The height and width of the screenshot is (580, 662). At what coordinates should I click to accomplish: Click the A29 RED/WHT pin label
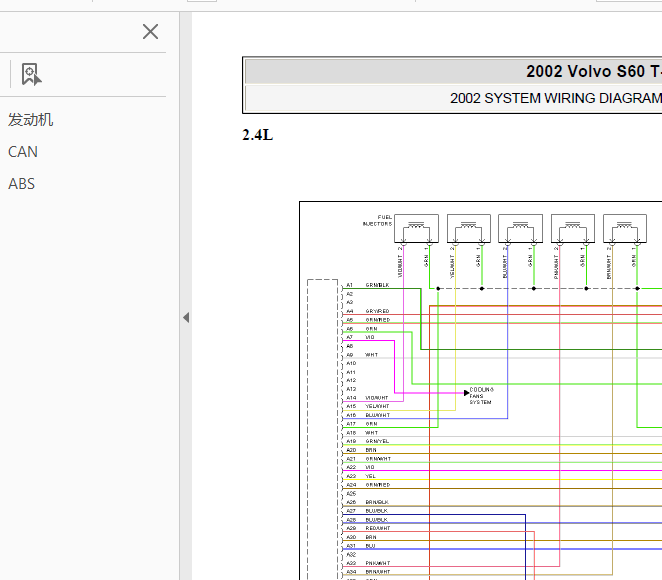368,528
